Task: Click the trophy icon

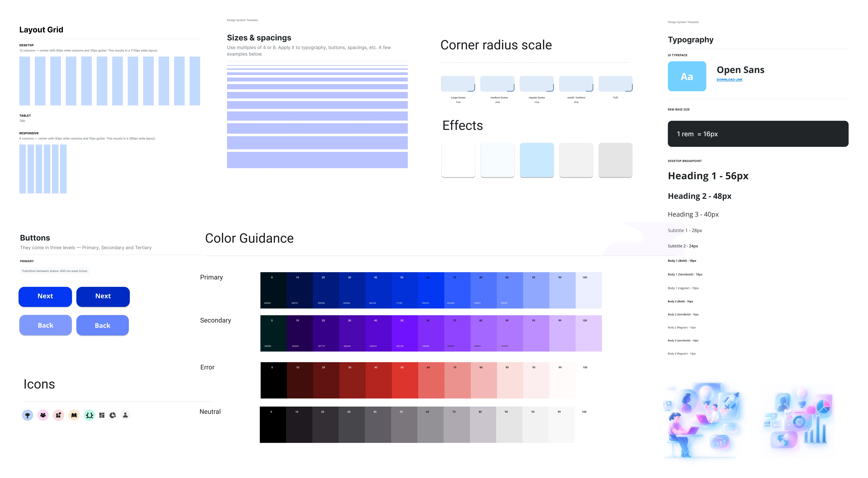Action: pos(28,415)
